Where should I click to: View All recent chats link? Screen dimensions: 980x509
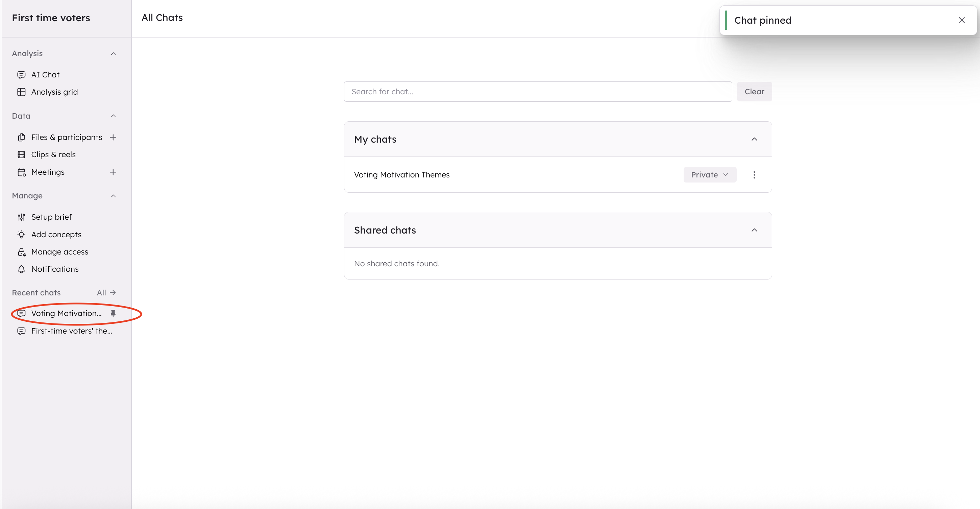(106, 293)
